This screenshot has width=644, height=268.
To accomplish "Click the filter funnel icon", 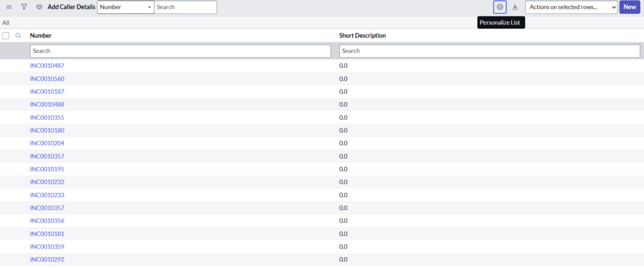I will [24, 7].
